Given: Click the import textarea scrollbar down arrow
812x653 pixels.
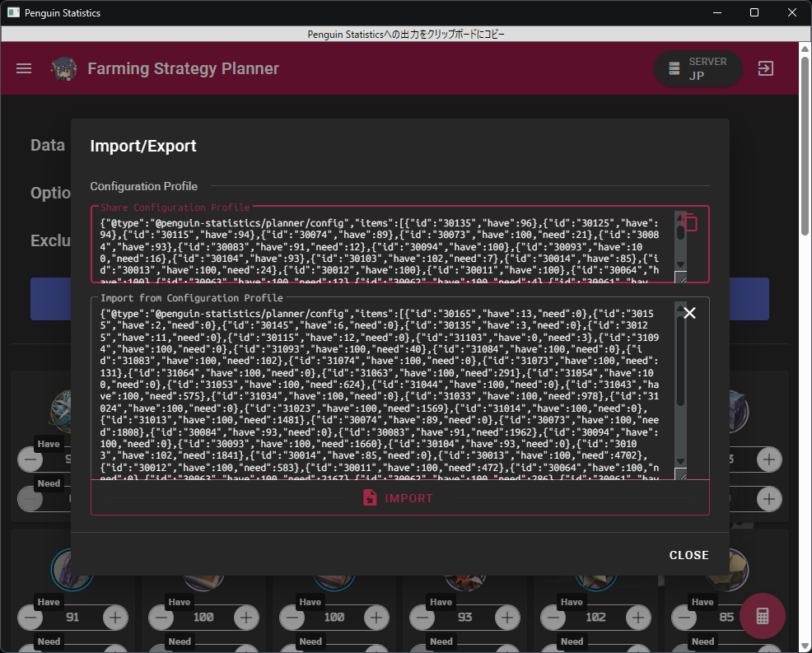Looking at the screenshot, I should pos(681,461).
